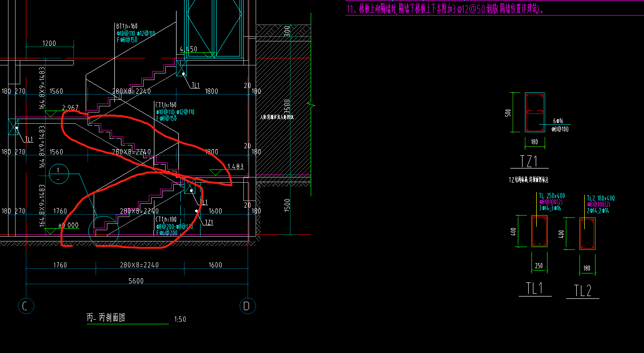The image size is (644, 353).
Task: Click the 4.450 elevation mark
Action: 188,49
